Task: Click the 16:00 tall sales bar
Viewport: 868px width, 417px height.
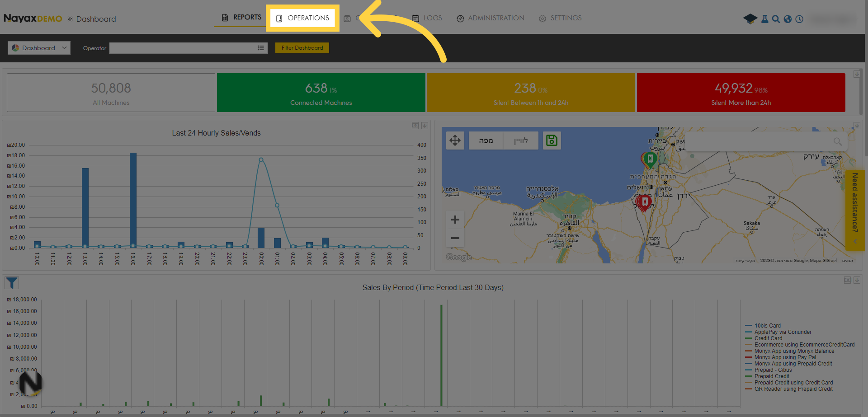Action: (x=133, y=200)
